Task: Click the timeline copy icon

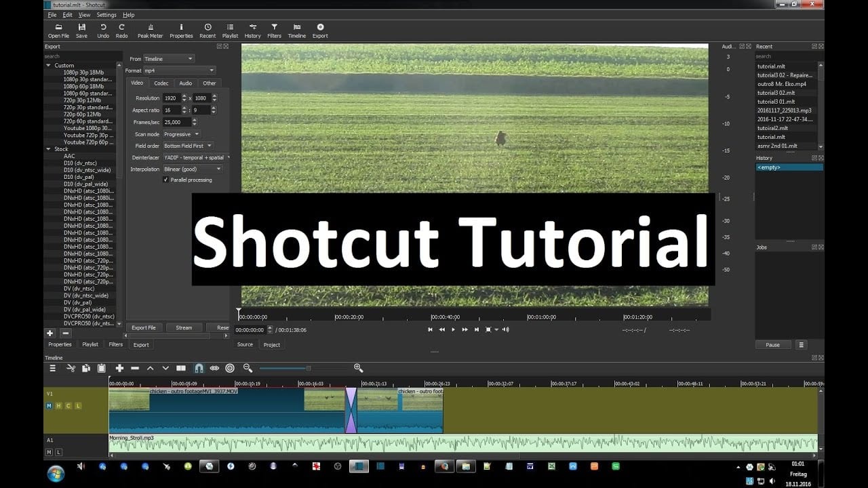Action: tap(86, 368)
